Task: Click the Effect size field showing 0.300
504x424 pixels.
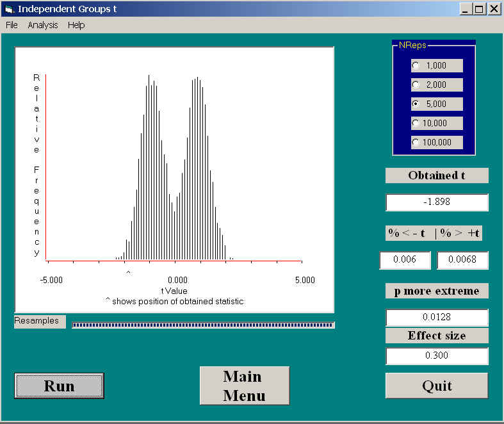Action: (436, 356)
